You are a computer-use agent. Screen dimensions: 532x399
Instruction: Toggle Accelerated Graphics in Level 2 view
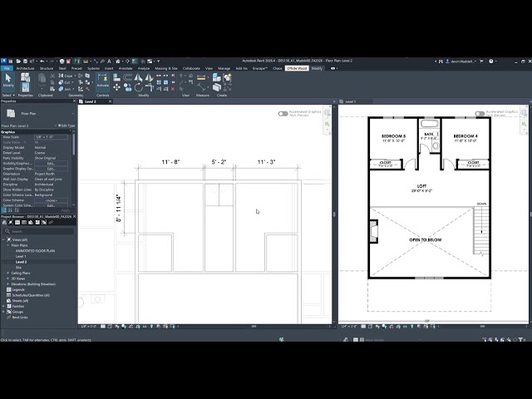coord(283,114)
